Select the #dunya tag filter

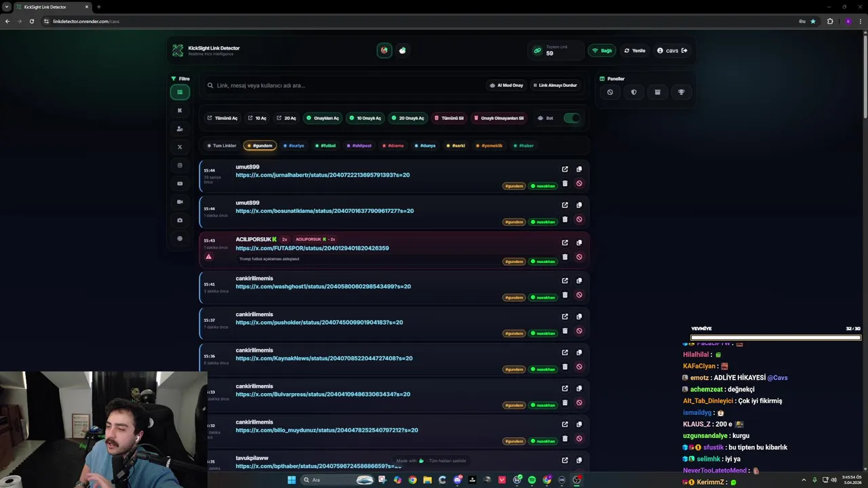tap(425, 146)
